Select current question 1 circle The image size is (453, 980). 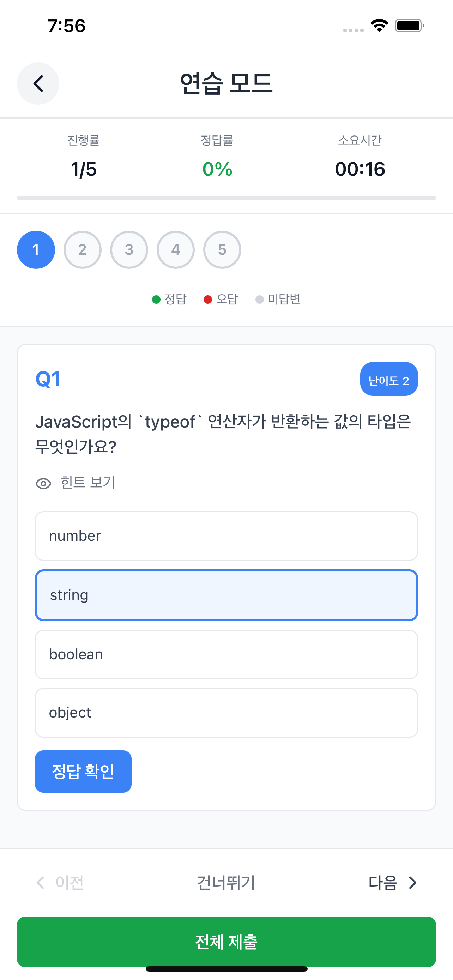36,249
